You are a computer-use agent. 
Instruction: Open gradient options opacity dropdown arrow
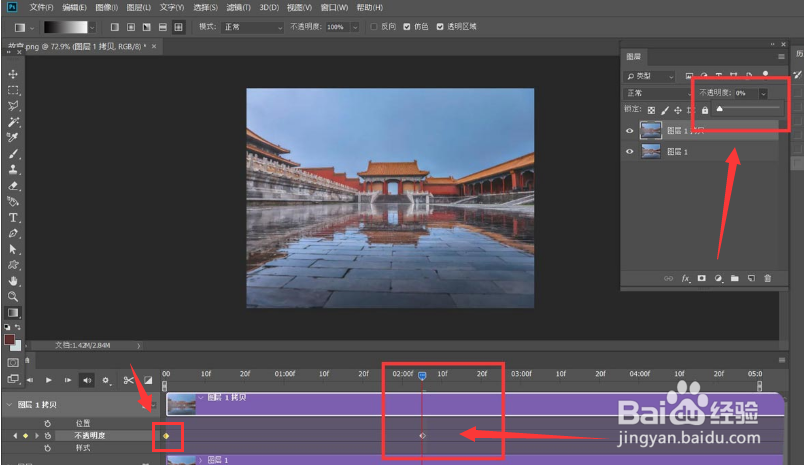click(355, 27)
